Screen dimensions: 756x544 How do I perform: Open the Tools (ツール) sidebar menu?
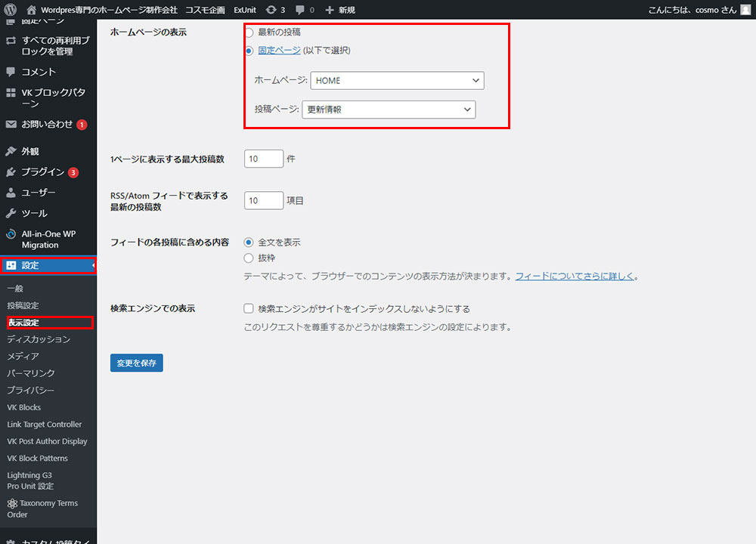(x=34, y=213)
